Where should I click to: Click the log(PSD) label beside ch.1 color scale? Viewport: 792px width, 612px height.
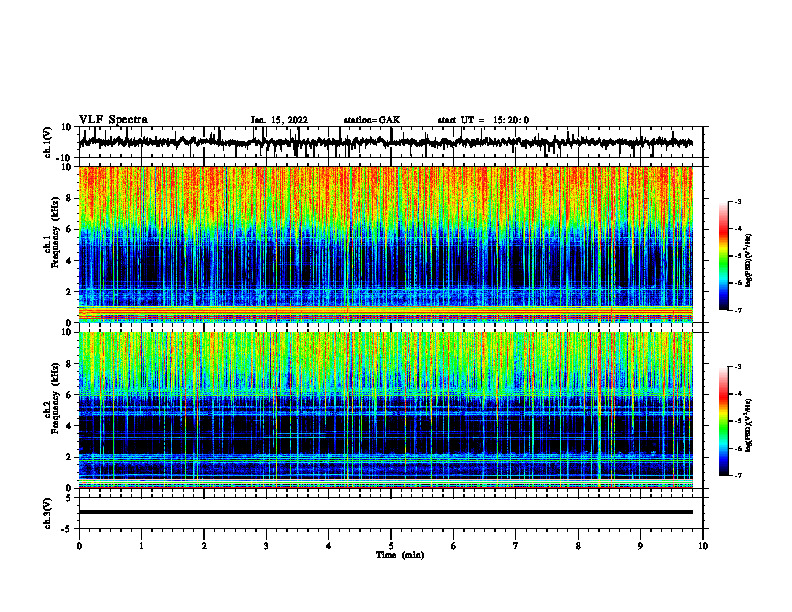(x=749, y=260)
